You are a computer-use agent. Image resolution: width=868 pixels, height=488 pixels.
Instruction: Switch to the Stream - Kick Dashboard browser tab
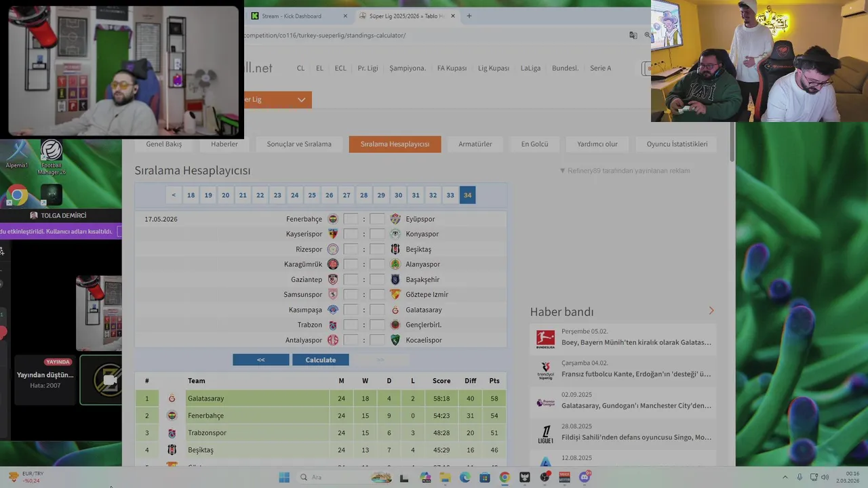(x=298, y=16)
